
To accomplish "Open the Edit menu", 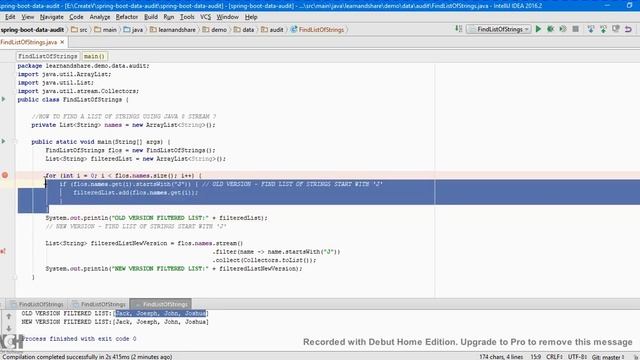I will point(10,17).
